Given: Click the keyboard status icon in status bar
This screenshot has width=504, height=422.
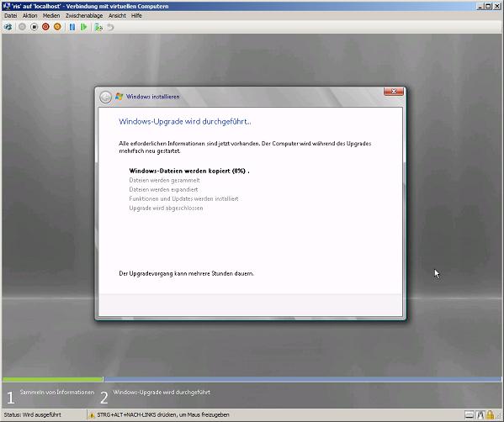Looking at the screenshot, I should [470, 415].
